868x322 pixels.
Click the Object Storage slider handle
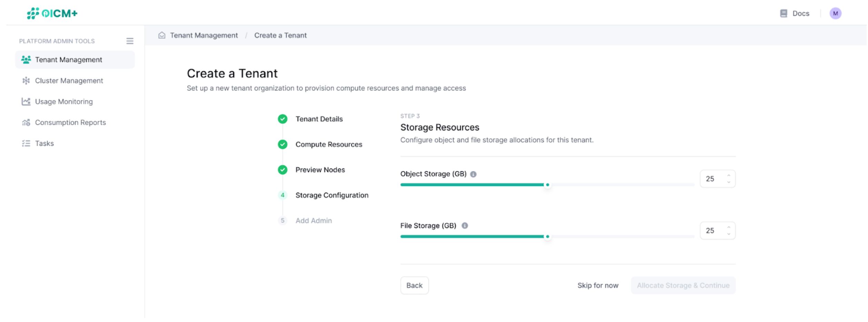pyautogui.click(x=547, y=185)
